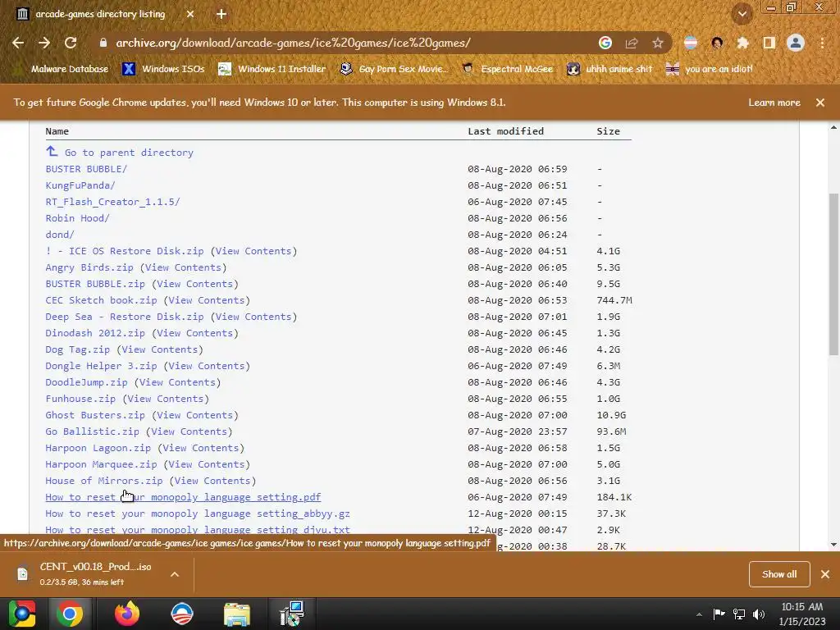
Task: Open you are an idiot! bookmark
Action: click(x=709, y=69)
